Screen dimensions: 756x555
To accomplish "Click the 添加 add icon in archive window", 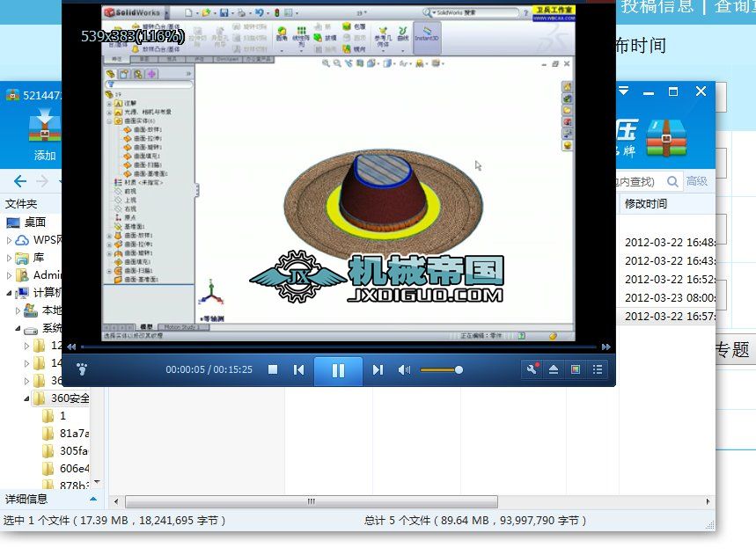I will pyautogui.click(x=44, y=135).
